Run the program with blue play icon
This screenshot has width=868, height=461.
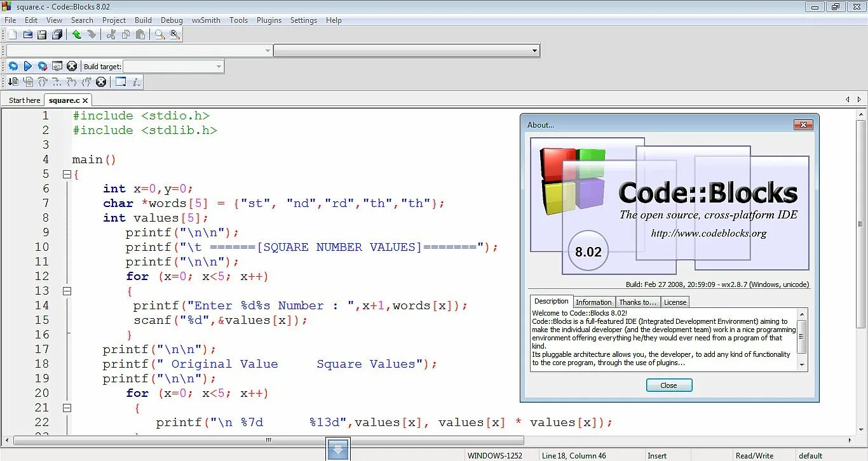click(27, 66)
